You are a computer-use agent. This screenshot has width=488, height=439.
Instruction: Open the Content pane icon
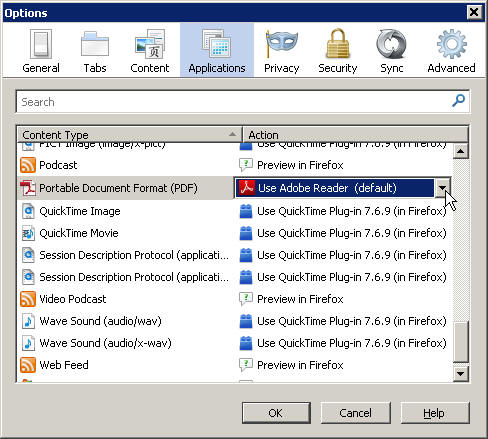[x=150, y=51]
